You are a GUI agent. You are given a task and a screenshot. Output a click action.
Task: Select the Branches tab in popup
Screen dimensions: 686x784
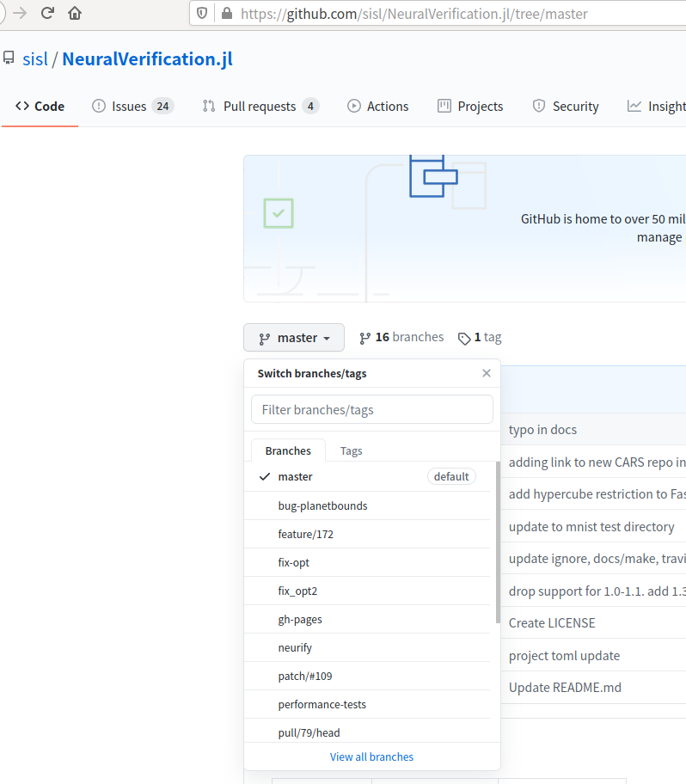pyautogui.click(x=288, y=450)
